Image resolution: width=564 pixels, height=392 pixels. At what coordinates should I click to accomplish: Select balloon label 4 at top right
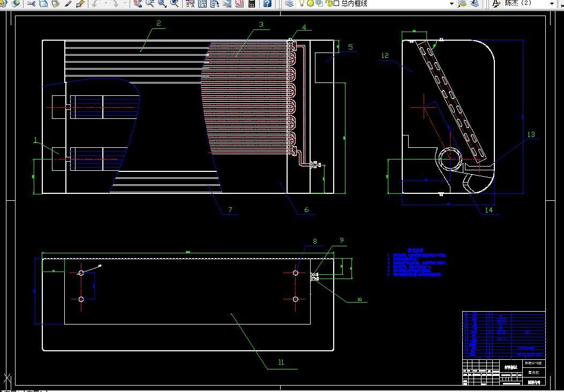click(304, 27)
